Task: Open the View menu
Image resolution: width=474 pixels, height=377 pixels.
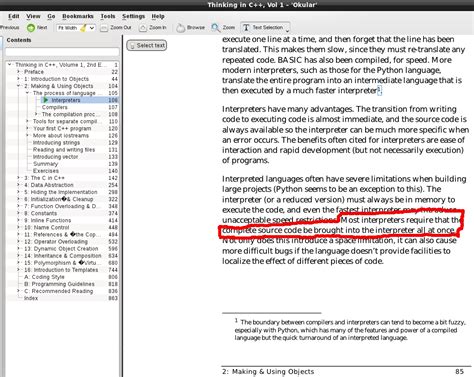Action: point(33,16)
